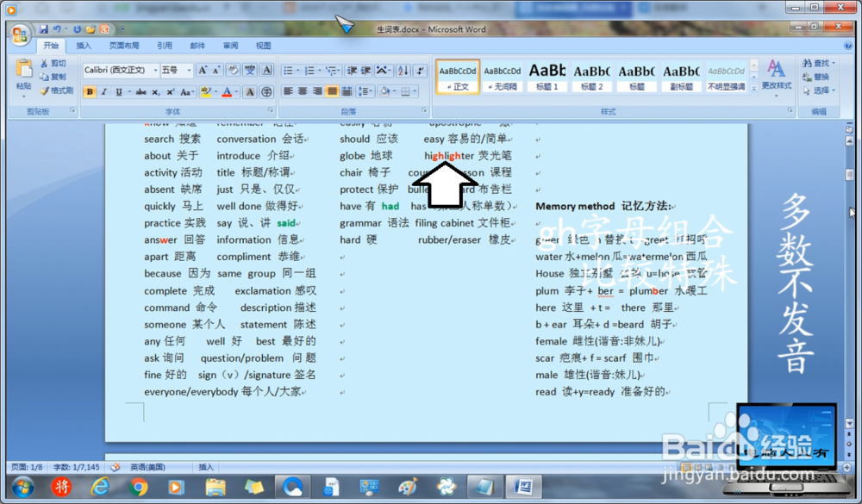Toggle show paragraph marks
The image size is (862, 504).
click(420, 70)
